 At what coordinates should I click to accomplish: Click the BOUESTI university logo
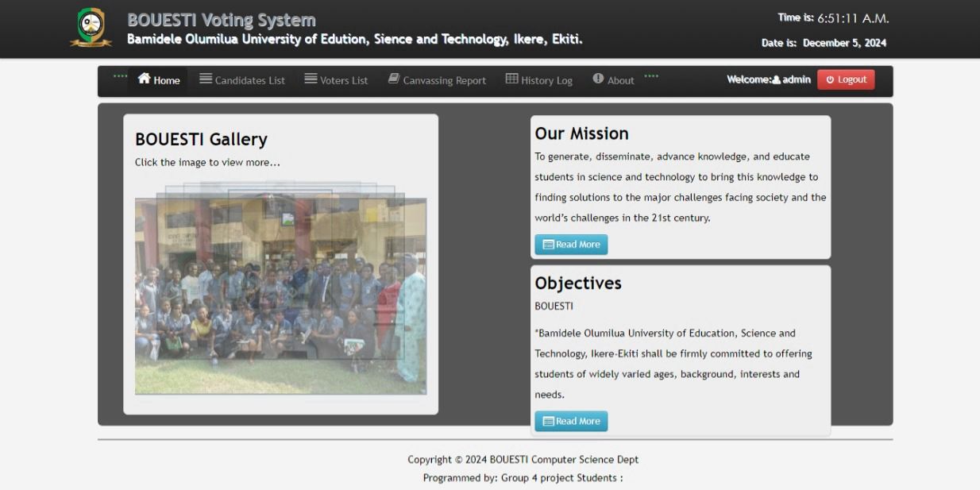91,27
